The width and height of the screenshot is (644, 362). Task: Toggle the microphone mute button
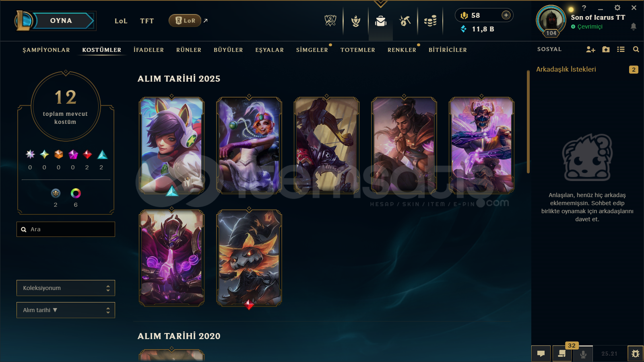(583, 354)
